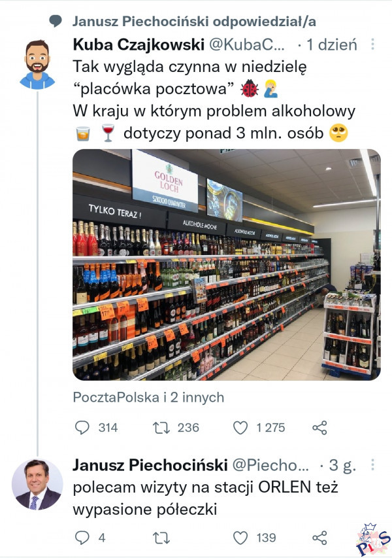Viewport: 392px width, 558px height.
Task: Share Kuba Czajkowski's tweet
Action: pos(319,427)
